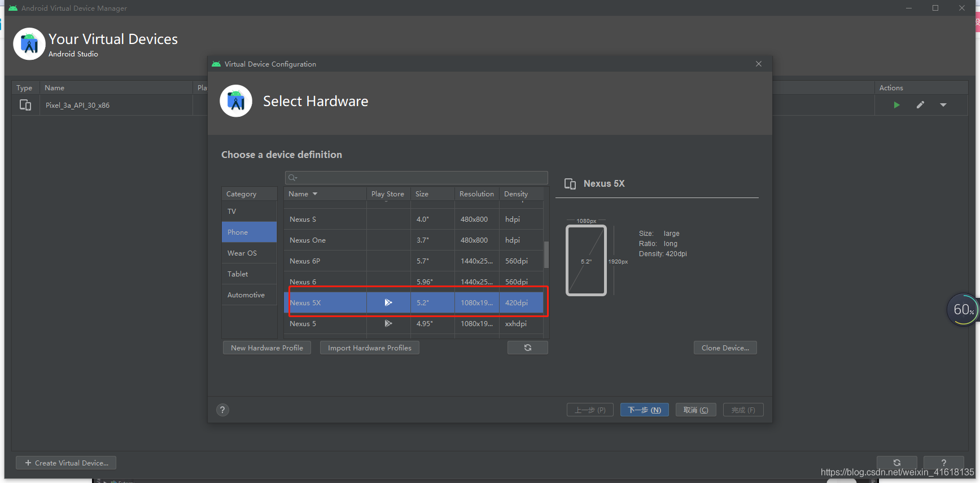Launch the Pixel_3a_API_30_x86 emulator with play icon
Viewport: 980px width, 483px height.
pos(896,105)
